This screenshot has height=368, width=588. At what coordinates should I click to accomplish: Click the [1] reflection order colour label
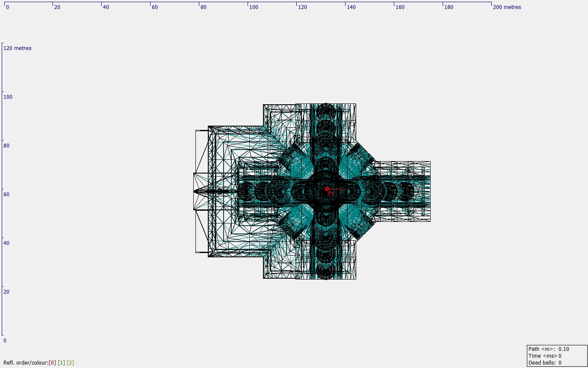tap(61, 363)
